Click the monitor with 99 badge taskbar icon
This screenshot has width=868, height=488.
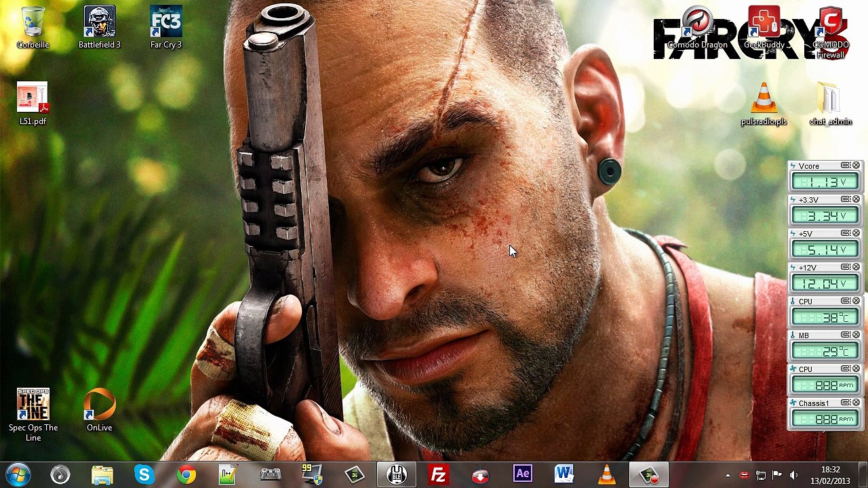(x=312, y=474)
